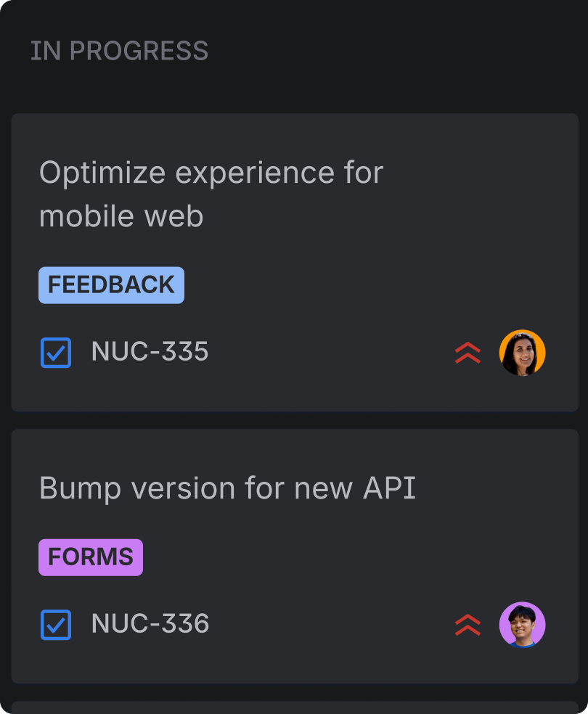This screenshot has height=714, width=588.
Task: Click the highest priority arrows on NUC-336
Action: pos(467,625)
